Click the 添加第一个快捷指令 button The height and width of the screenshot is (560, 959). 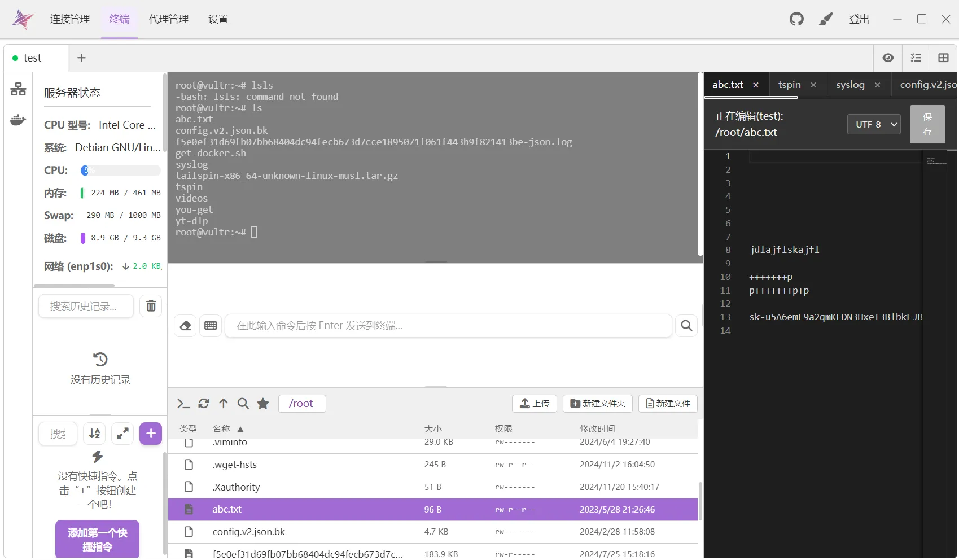[x=97, y=539]
